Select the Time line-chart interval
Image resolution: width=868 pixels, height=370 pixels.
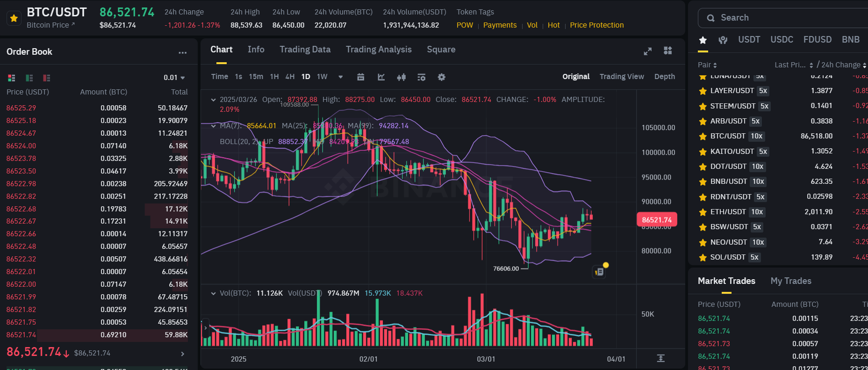click(220, 77)
